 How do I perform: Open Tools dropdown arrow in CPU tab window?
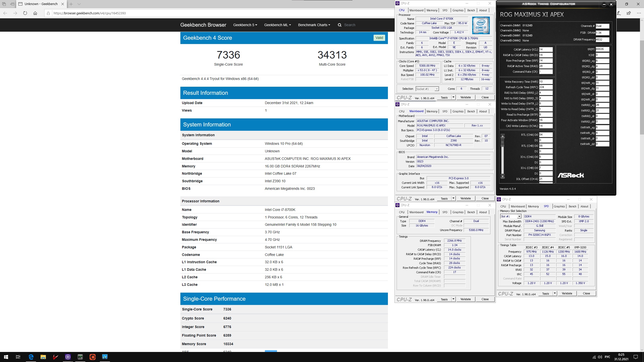tap(453, 97)
